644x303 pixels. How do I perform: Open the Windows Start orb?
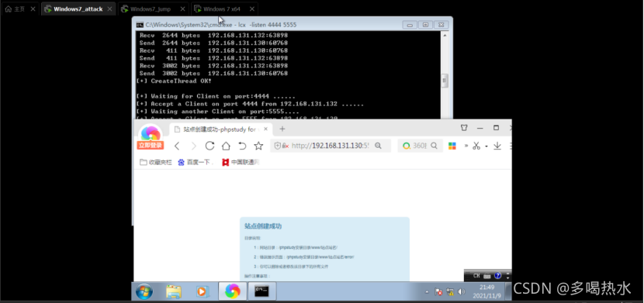pos(144,291)
